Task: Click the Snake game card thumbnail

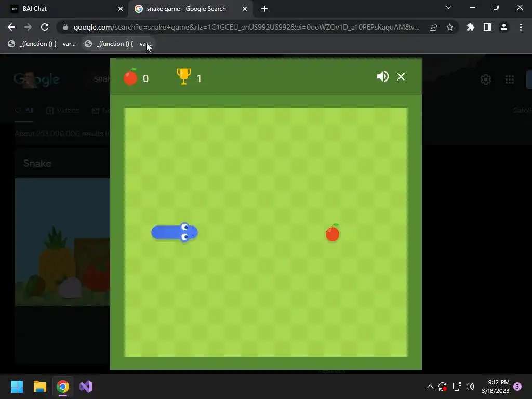Action: (62, 242)
